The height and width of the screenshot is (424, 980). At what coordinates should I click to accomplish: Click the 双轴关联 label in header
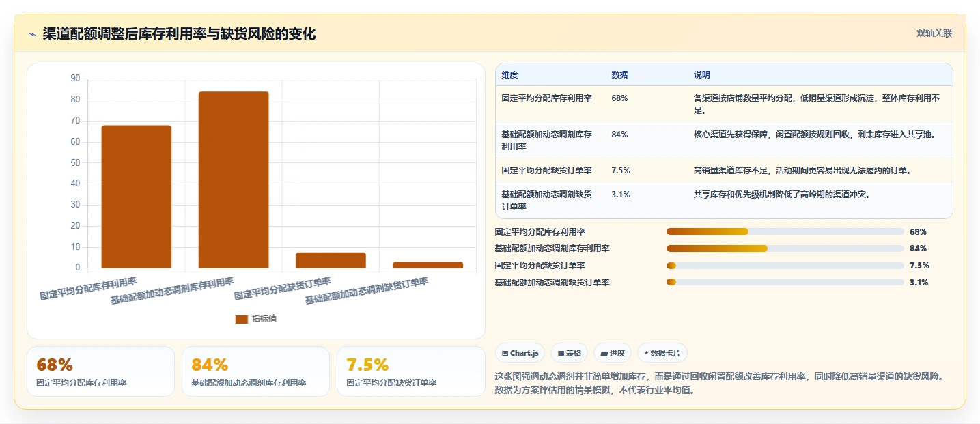click(934, 33)
